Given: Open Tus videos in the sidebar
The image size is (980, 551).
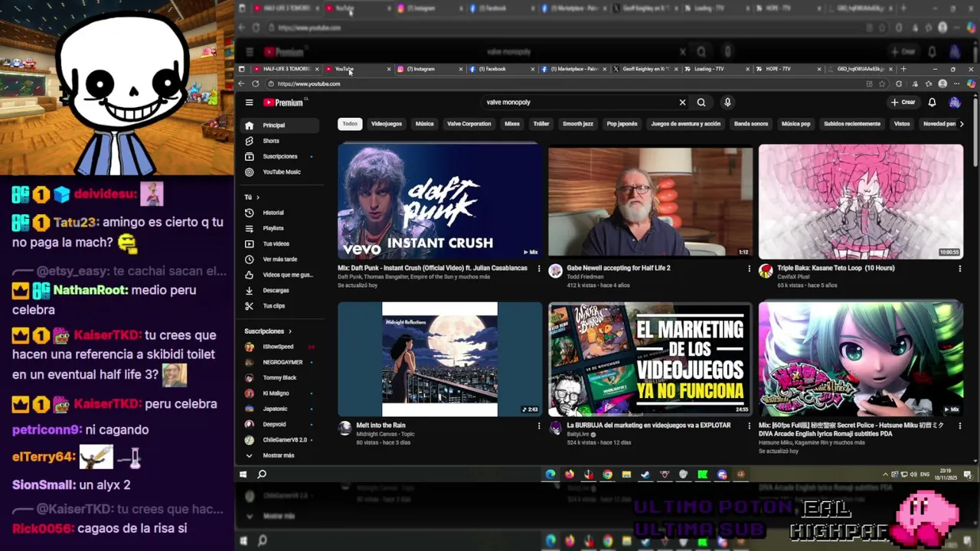Looking at the screenshot, I should point(279,243).
